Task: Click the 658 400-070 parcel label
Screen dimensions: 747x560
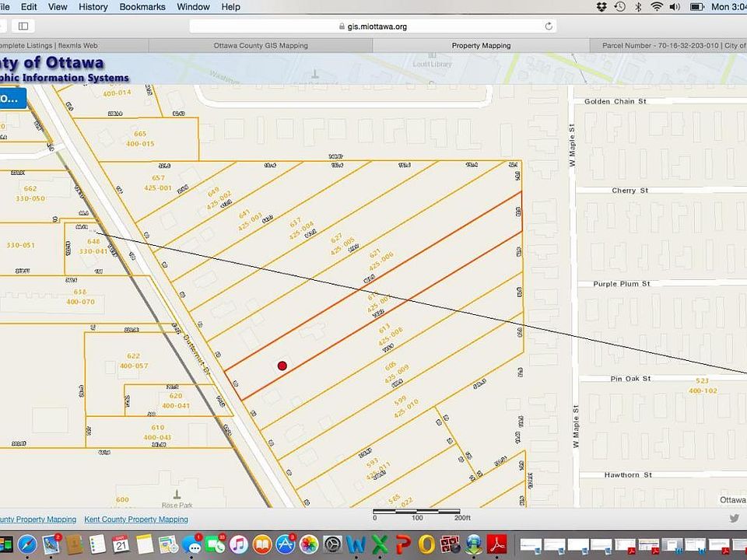Action: (80, 296)
